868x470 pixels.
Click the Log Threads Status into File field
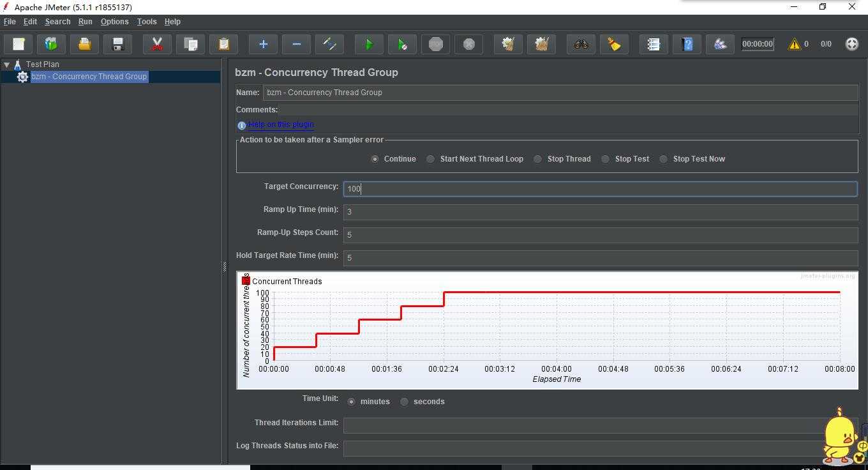click(600, 448)
